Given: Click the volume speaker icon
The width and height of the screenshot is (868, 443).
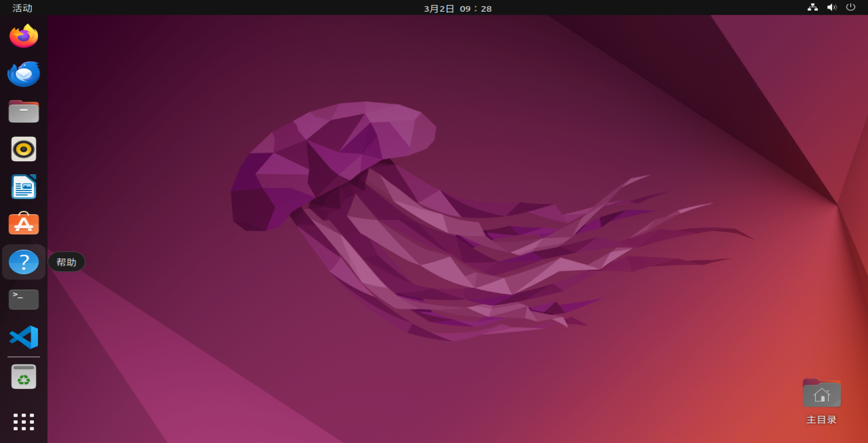Looking at the screenshot, I should coord(832,7).
